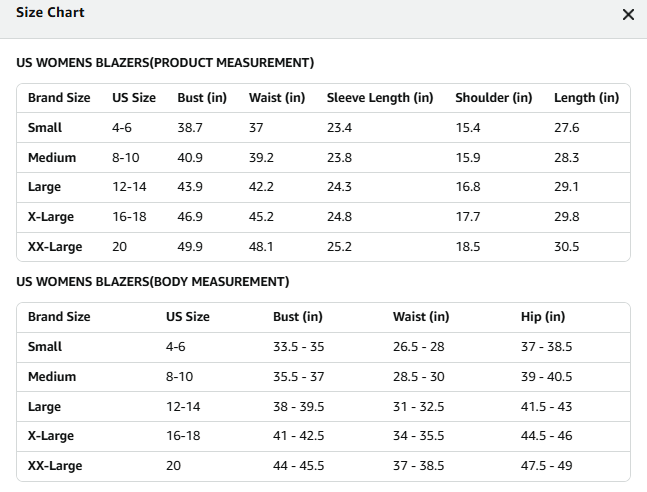The height and width of the screenshot is (492, 647).
Task: Click the Medium bust range 35.5 - 37
Action: coord(298,376)
